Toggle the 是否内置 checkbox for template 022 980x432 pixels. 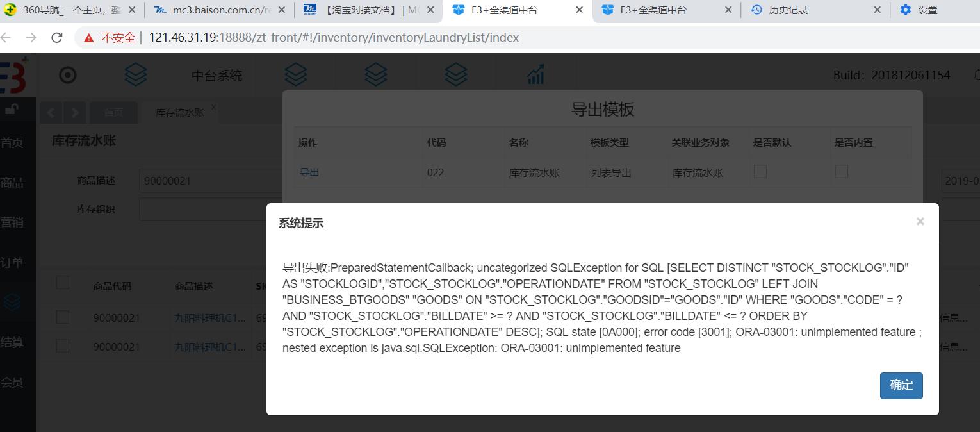842,171
